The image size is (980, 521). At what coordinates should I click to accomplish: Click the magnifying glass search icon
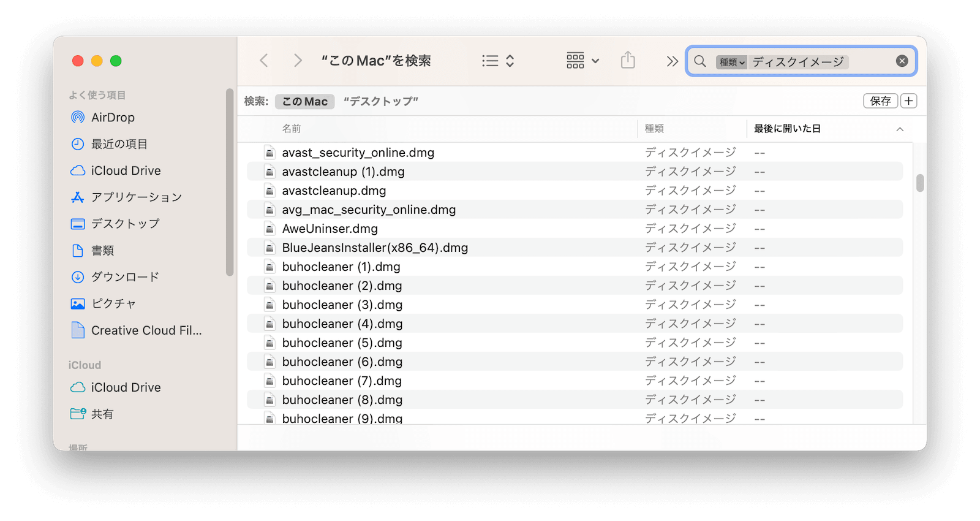point(700,61)
